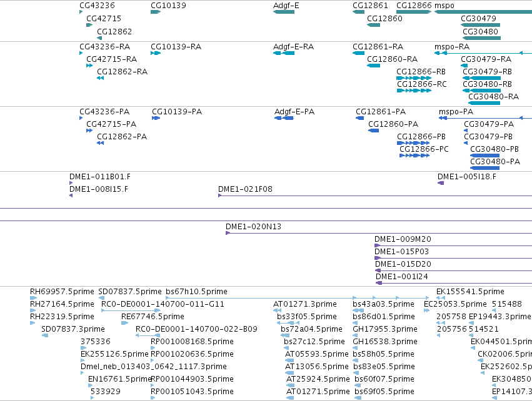Select the CG12861-PA protein label
The height and width of the screenshot is (401, 532).
[x=380, y=112]
